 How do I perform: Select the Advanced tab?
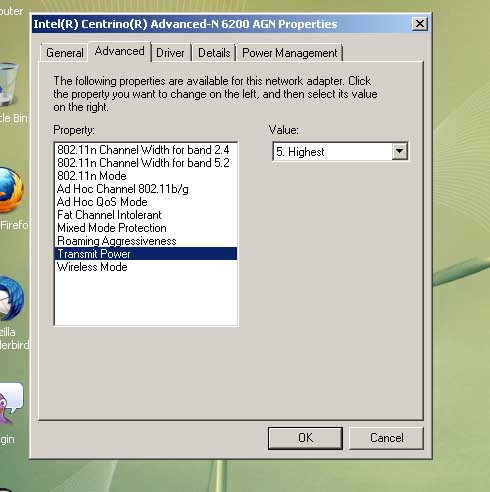(x=119, y=51)
